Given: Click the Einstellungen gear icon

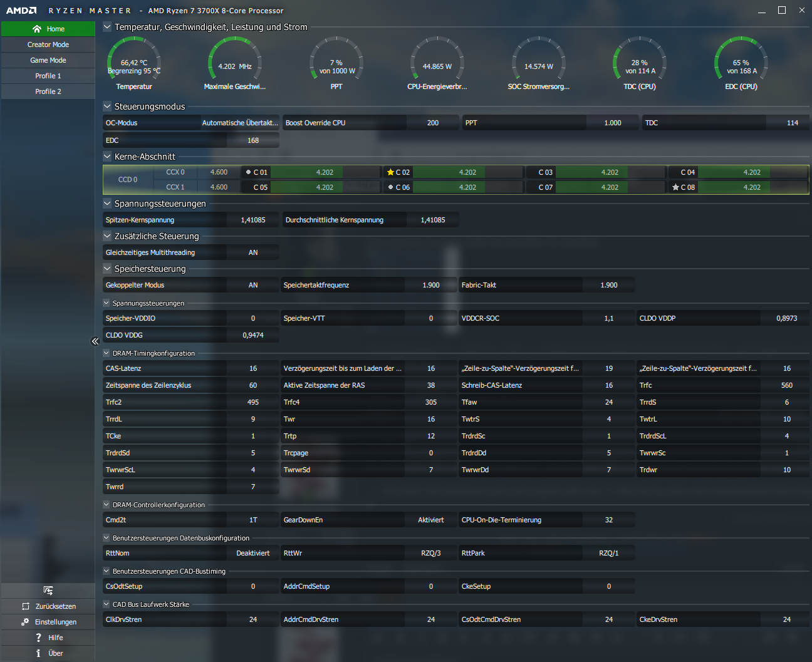Looking at the screenshot, I should 25,622.
